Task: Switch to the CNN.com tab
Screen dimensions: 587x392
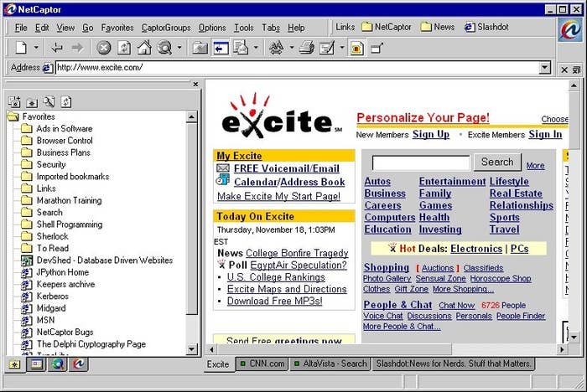Action: (262, 364)
